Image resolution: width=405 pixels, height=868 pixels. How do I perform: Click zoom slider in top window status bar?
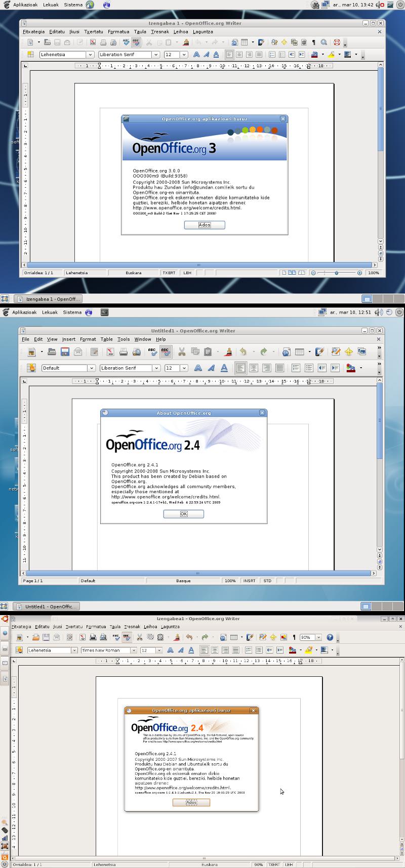tap(337, 273)
